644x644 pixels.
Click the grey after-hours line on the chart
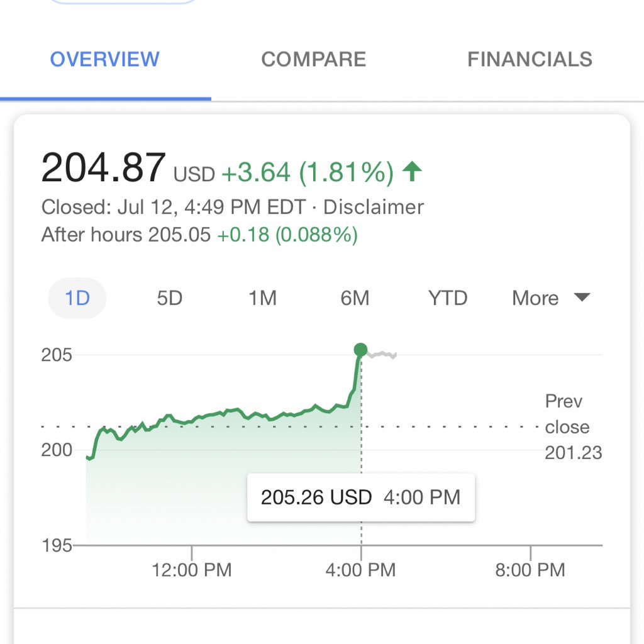(x=382, y=355)
